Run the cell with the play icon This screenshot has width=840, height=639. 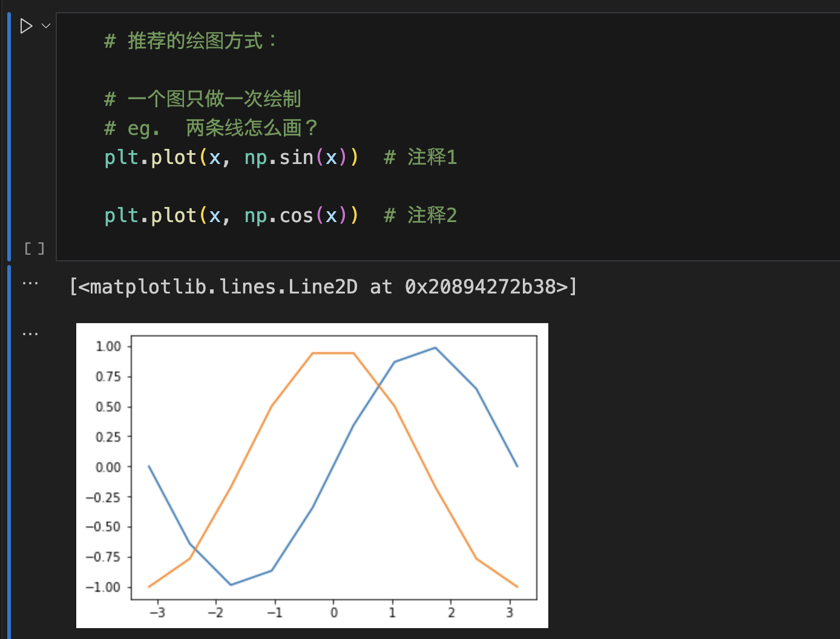click(26, 26)
